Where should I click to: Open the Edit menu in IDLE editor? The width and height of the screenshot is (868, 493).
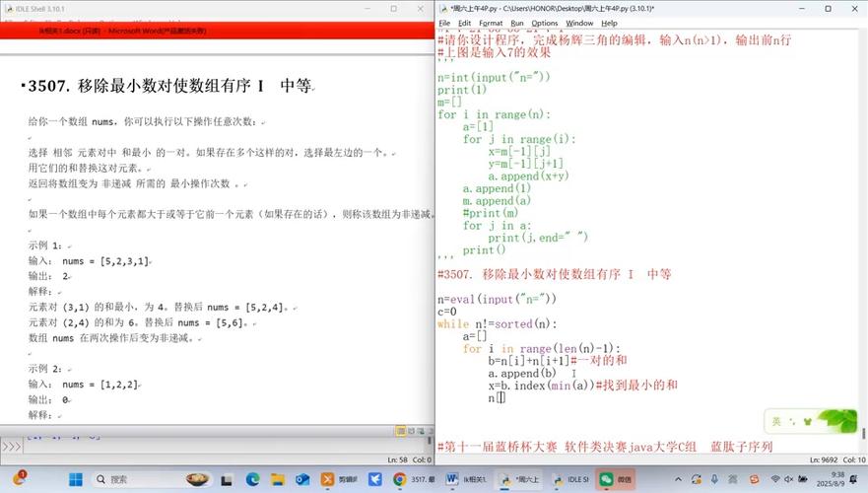[464, 23]
